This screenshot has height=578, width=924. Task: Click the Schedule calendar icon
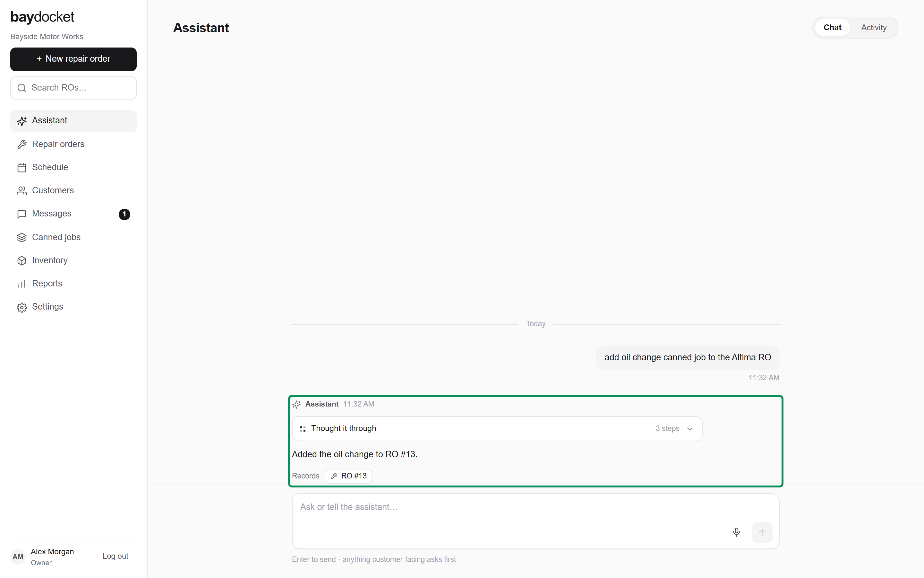pyautogui.click(x=22, y=167)
